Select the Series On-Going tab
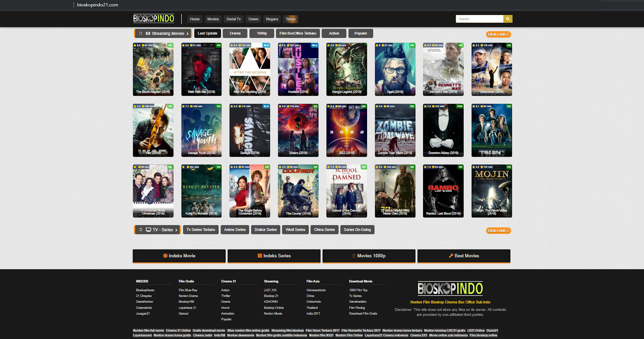 pyautogui.click(x=357, y=229)
